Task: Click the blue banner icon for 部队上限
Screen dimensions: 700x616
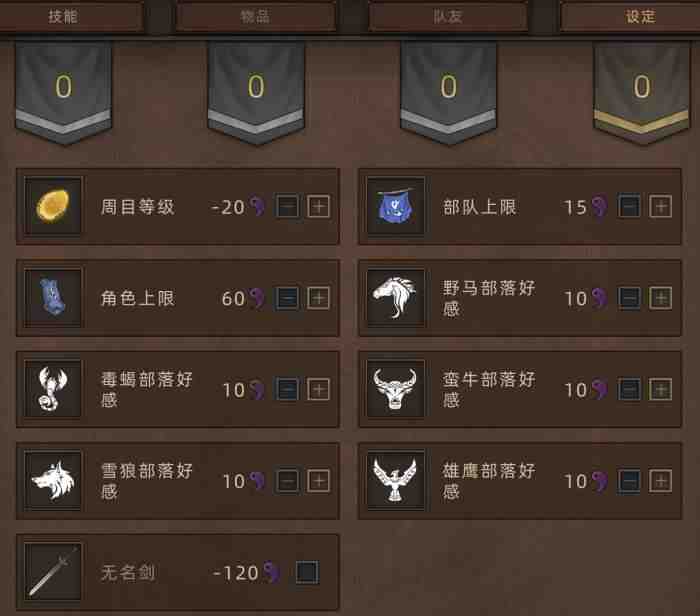Action: click(x=395, y=206)
